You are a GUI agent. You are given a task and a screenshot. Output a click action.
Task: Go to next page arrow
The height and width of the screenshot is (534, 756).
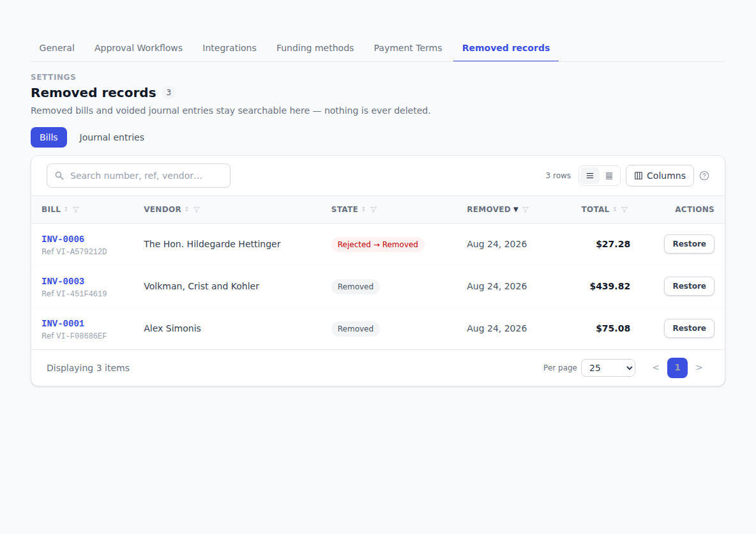coord(699,367)
